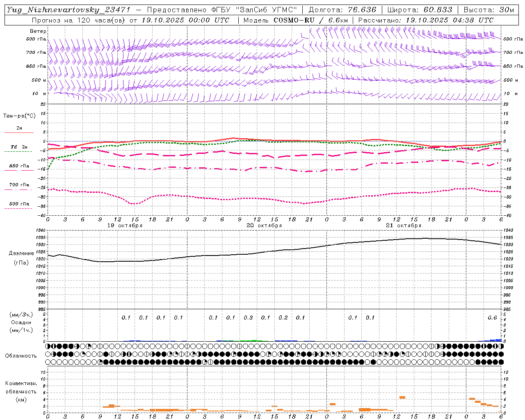The image size is (525, 420).
Task: Click the Давление pressure panel label
Action: pos(21,253)
